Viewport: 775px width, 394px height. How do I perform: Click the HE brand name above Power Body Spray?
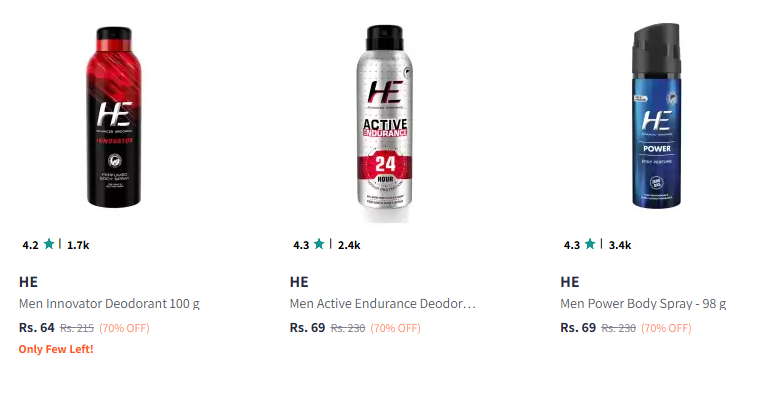pyautogui.click(x=569, y=282)
